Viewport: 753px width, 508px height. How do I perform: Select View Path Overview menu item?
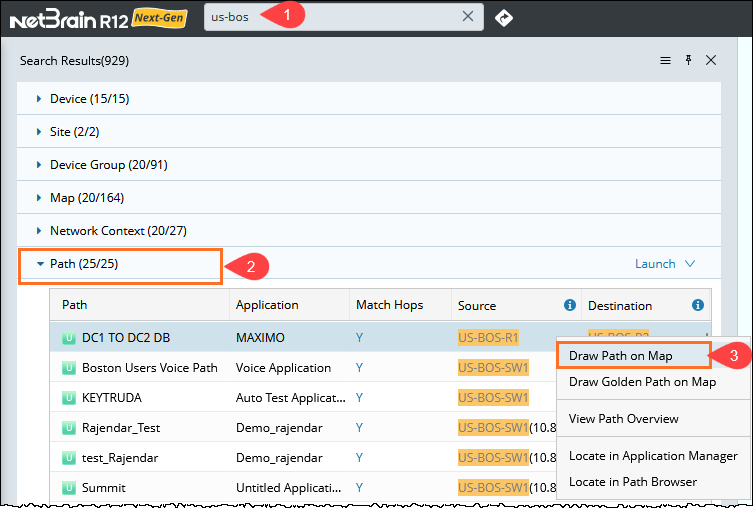pyautogui.click(x=623, y=418)
